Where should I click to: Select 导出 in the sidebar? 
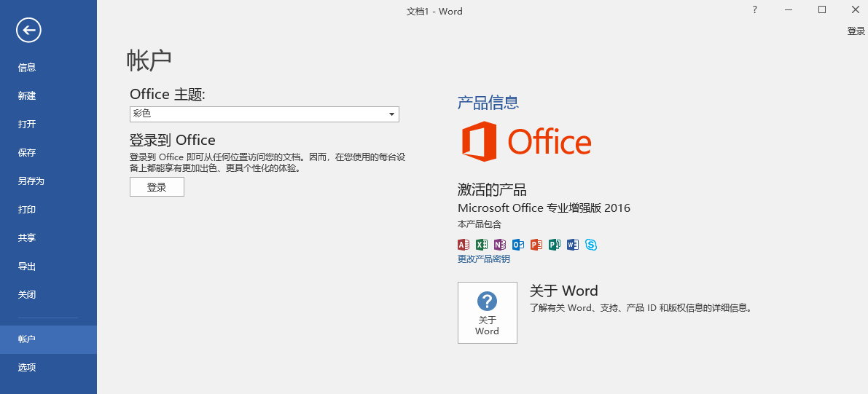click(48, 267)
